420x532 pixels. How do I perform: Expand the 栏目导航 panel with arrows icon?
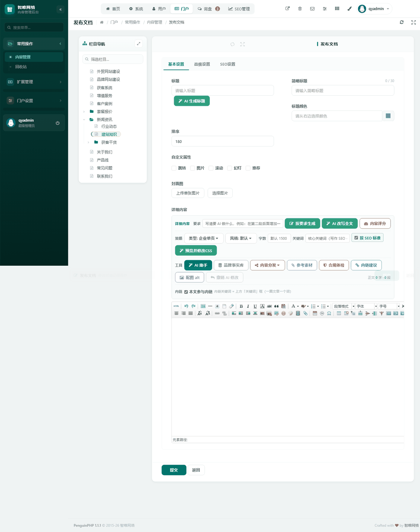click(138, 44)
